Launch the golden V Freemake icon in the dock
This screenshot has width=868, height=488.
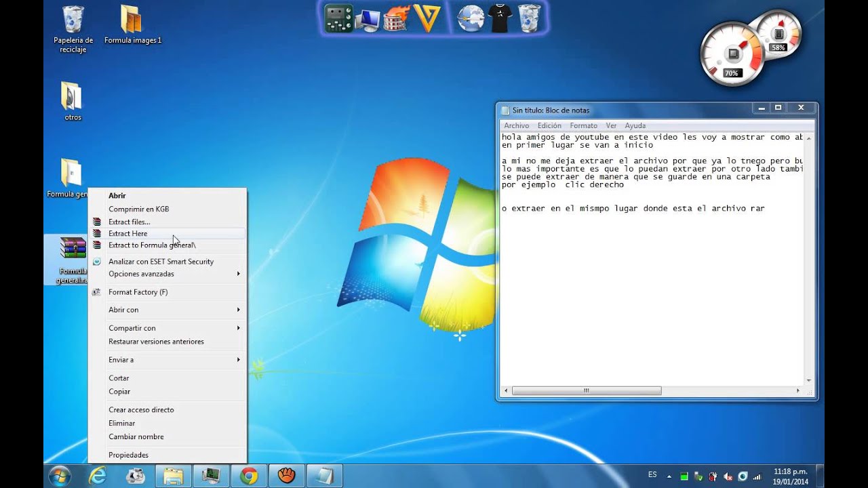pyautogui.click(x=427, y=18)
